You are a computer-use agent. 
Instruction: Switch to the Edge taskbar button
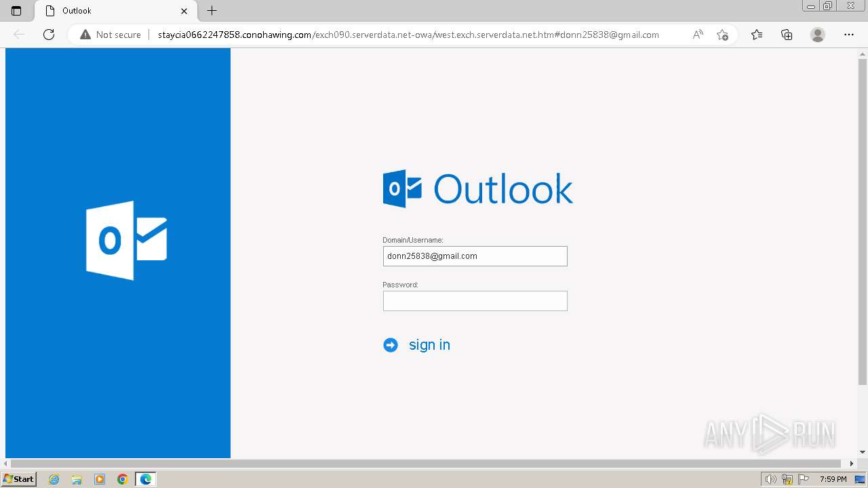[x=146, y=479]
